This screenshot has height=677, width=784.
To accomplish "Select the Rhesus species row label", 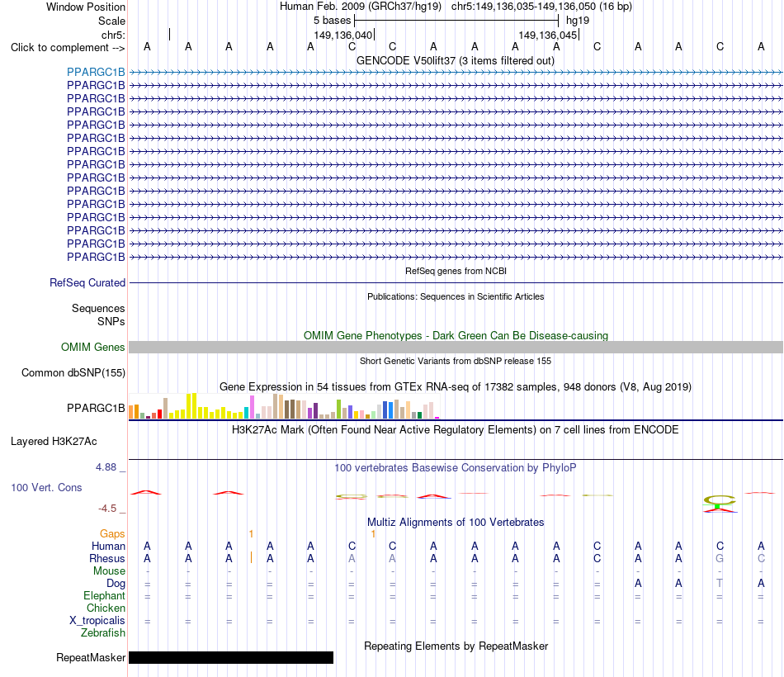I will (x=107, y=558).
